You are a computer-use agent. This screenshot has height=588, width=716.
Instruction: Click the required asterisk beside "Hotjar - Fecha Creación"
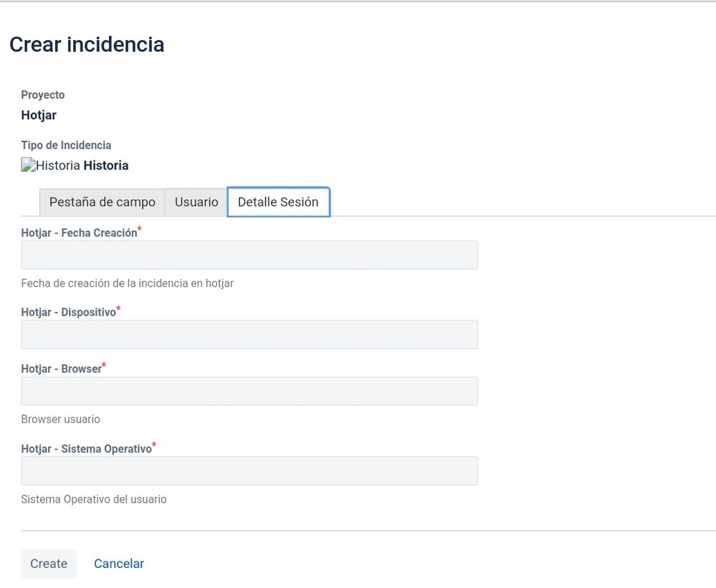(x=140, y=228)
